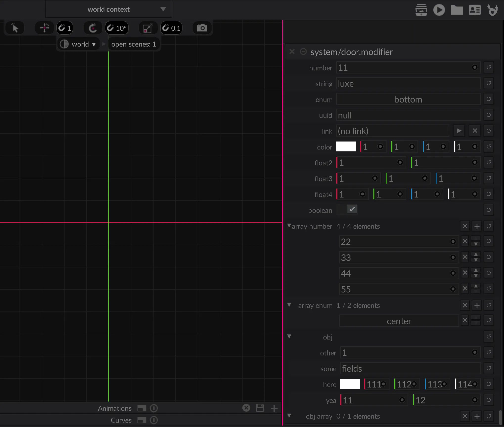
Task: Toggle rotation snap 10° button
Action: click(117, 28)
